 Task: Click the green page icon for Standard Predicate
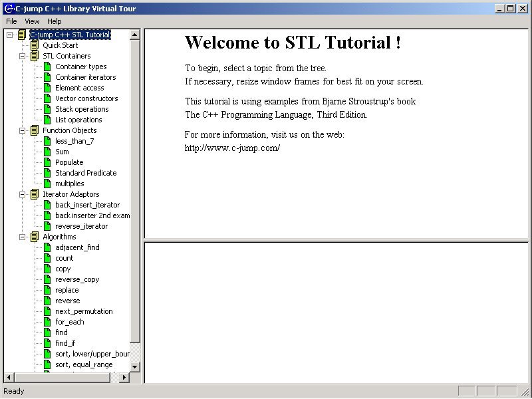(47, 173)
